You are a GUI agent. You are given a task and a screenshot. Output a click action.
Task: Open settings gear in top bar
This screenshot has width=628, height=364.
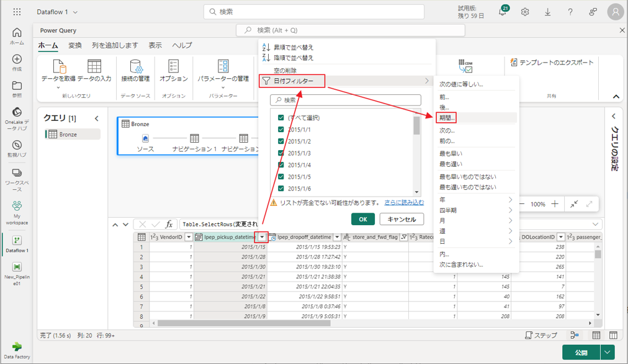point(525,12)
